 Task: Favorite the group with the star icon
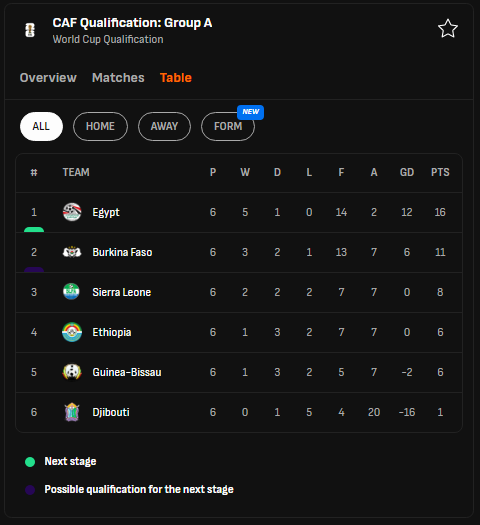[448, 29]
